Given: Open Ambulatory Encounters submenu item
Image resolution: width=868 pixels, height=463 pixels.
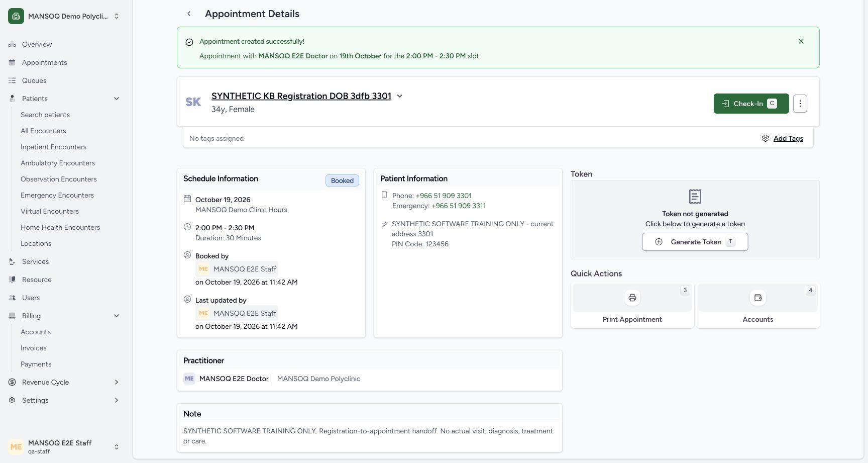Looking at the screenshot, I should (x=58, y=163).
